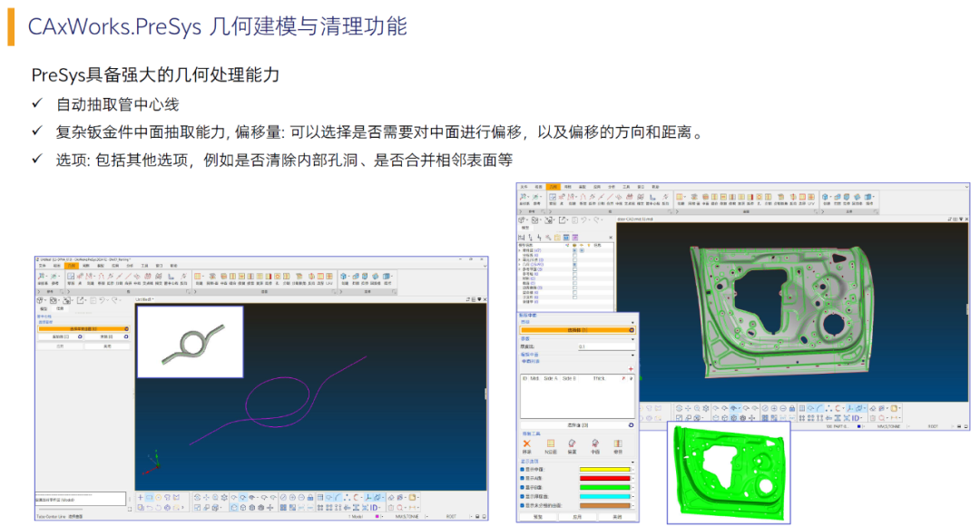Open the first menu item in door window menubar
980x526 pixels.
[x=524, y=187]
